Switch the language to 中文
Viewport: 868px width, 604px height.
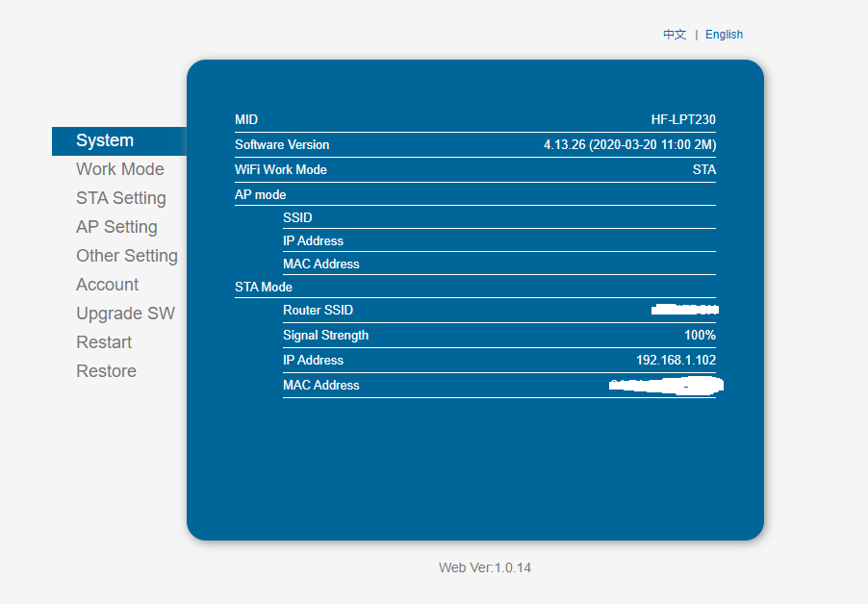click(675, 35)
